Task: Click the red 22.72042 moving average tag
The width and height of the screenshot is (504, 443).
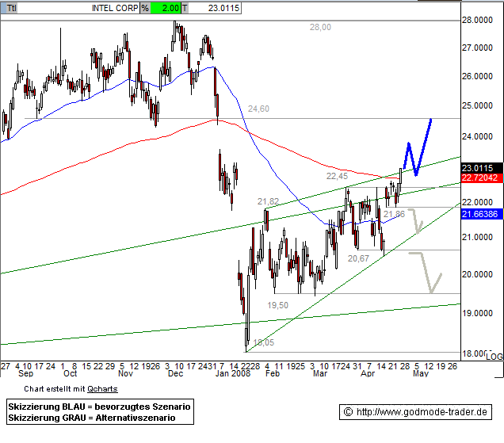Action: [482, 178]
